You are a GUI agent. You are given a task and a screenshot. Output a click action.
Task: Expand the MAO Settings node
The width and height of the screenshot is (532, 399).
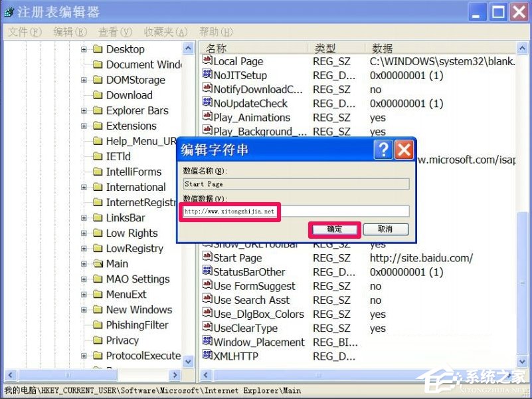pos(82,279)
